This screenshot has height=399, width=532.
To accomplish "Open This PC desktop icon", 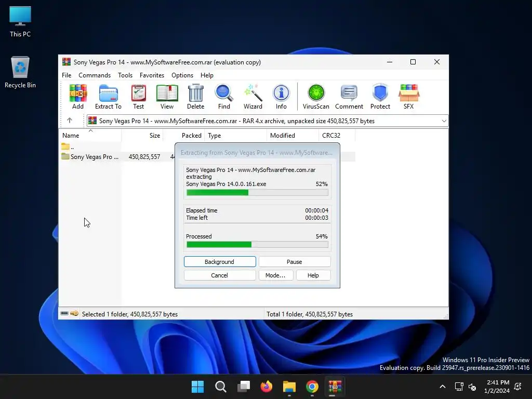I will pos(20,21).
